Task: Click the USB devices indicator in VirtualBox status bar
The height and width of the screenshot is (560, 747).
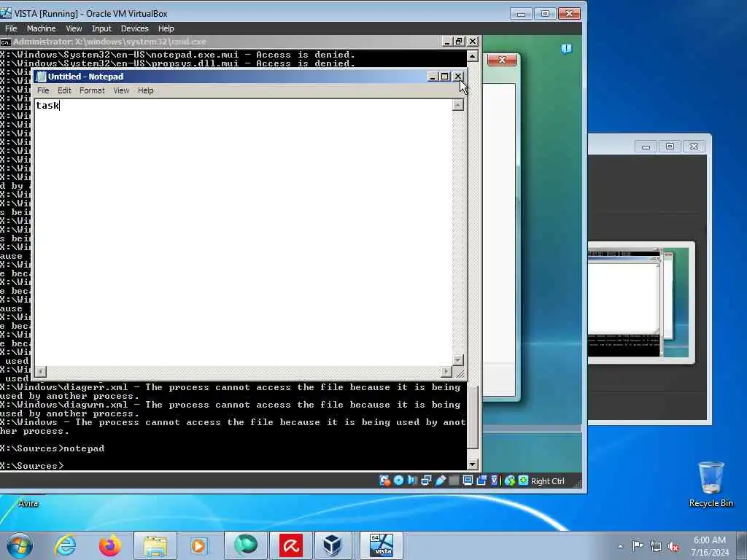Action: pyautogui.click(x=440, y=481)
